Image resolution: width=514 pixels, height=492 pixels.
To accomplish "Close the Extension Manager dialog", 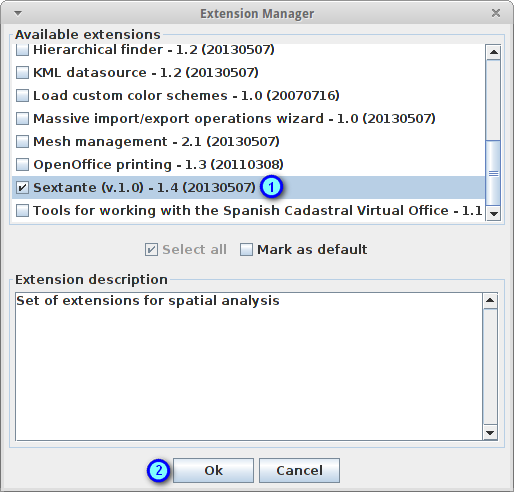I will [496, 13].
